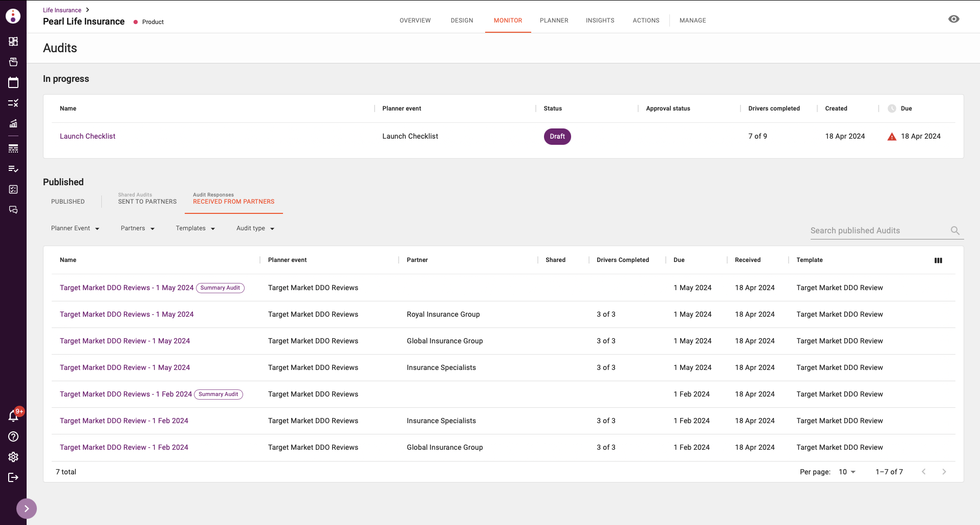The image size is (980, 525).
Task: Open the Launch Checklist audit link
Action: click(x=88, y=136)
